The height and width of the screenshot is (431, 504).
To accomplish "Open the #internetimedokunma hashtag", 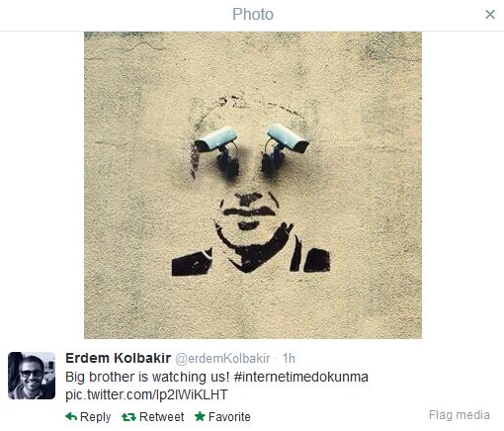I will (x=300, y=377).
